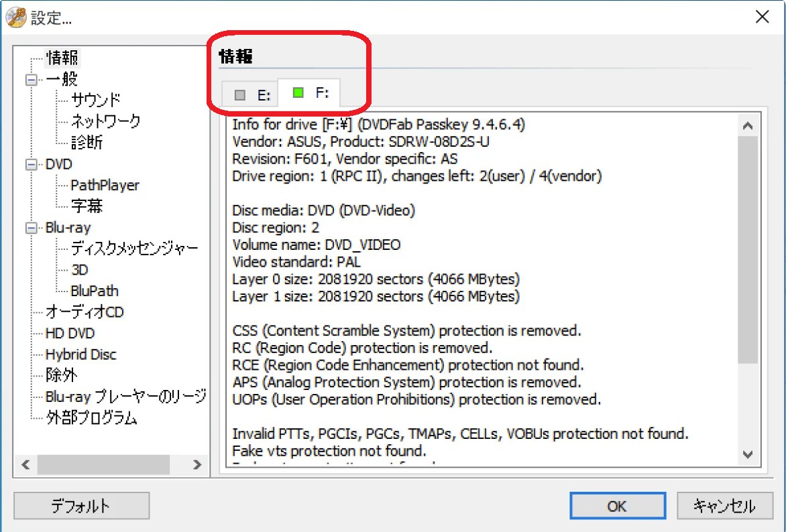Click the 'APS (Analog Protection System)' line
This screenshot has height=532, width=786.
406,383
